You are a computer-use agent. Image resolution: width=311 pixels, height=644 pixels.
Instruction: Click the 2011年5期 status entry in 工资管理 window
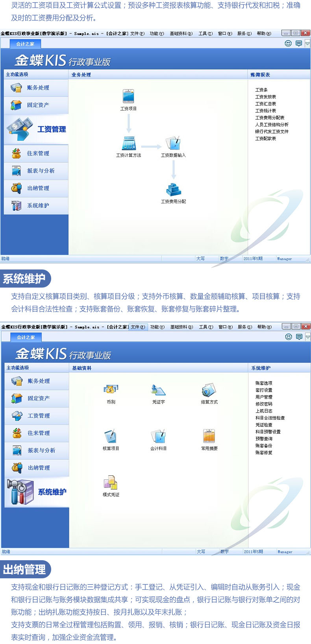click(x=253, y=259)
